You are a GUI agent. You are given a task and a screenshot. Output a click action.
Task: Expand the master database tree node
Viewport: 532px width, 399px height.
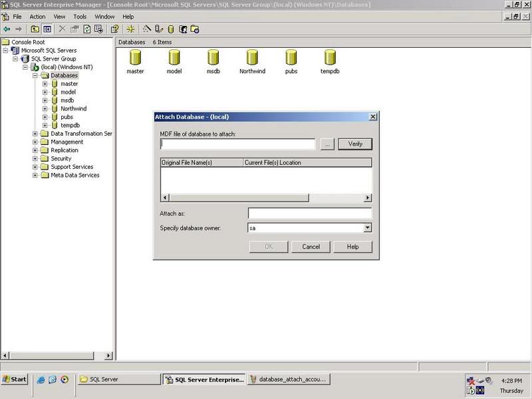point(45,84)
